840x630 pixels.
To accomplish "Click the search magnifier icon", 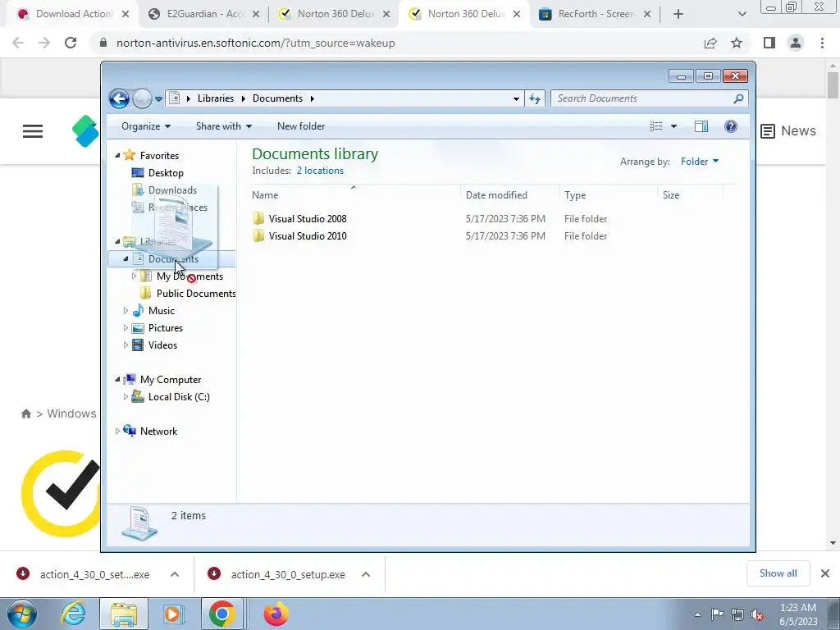I will tap(739, 98).
